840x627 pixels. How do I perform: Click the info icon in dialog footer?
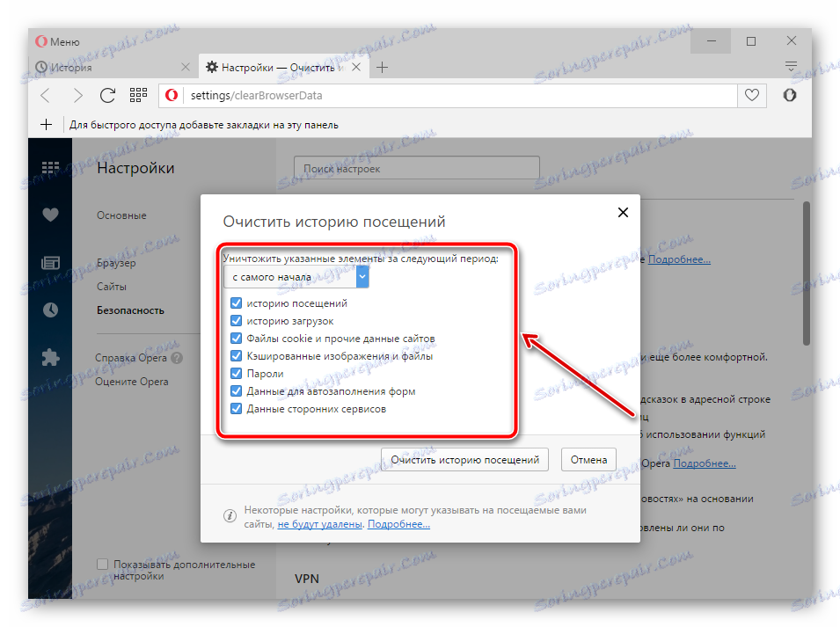pos(230,516)
